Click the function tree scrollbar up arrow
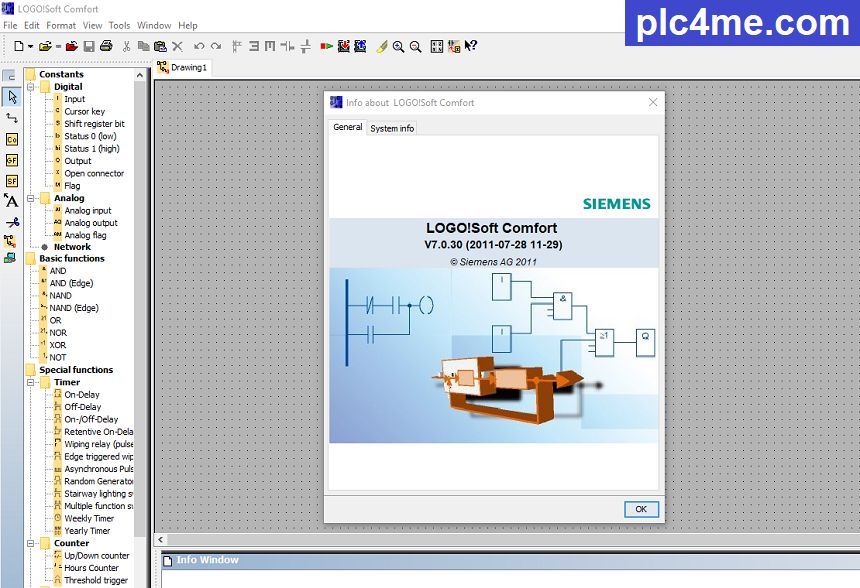 [x=141, y=74]
